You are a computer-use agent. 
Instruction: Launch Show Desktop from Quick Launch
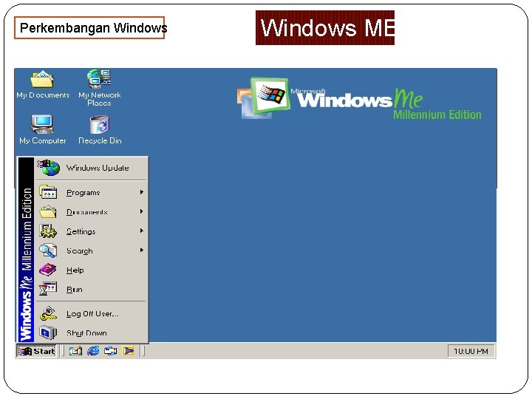coord(75,351)
